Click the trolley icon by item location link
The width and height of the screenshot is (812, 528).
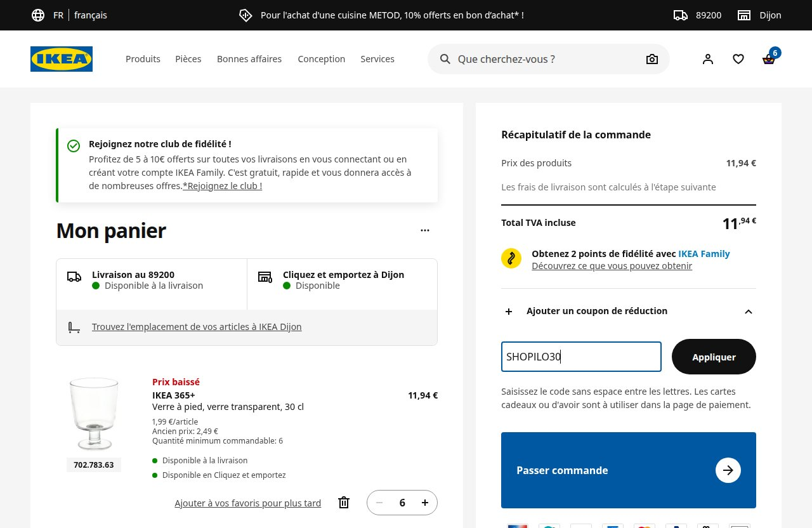74,327
